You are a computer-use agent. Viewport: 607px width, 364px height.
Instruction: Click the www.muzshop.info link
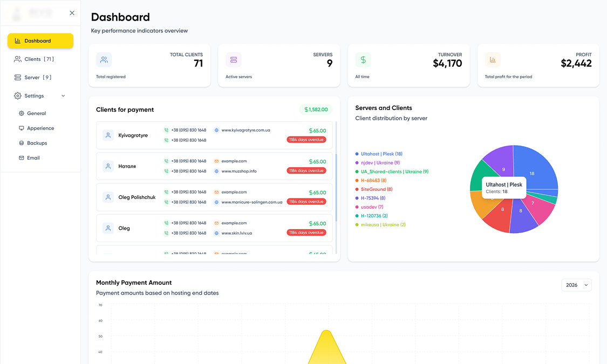[x=238, y=171]
